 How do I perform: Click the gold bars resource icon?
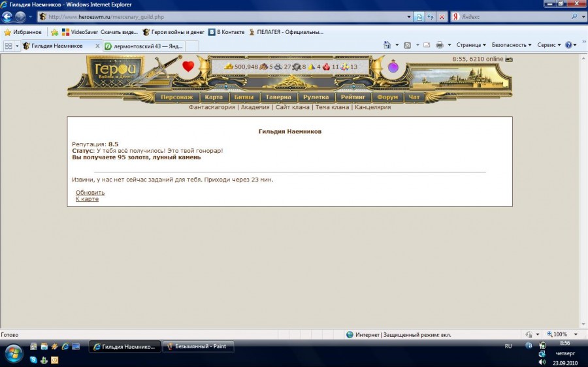coord(229,67)
